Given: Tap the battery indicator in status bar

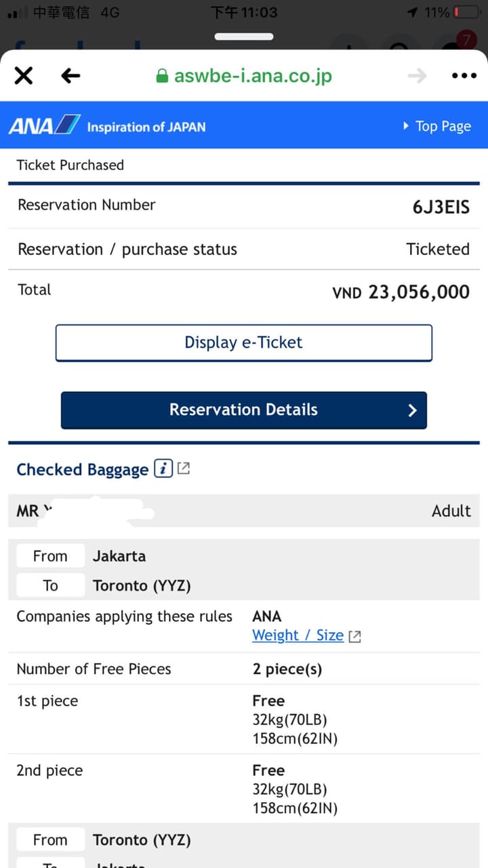Looking at the screenshot, I should click(466, 12).
